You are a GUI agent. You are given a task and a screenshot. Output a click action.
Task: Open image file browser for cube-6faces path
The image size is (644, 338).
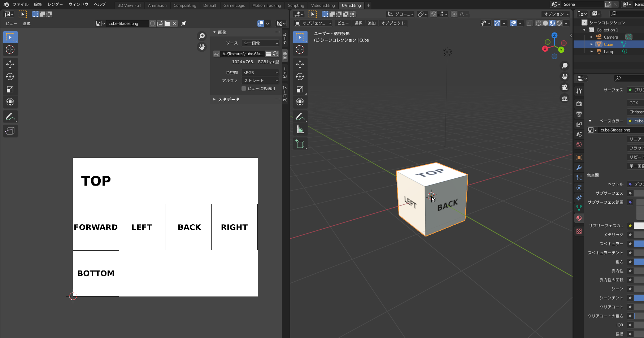coord(268,54)
